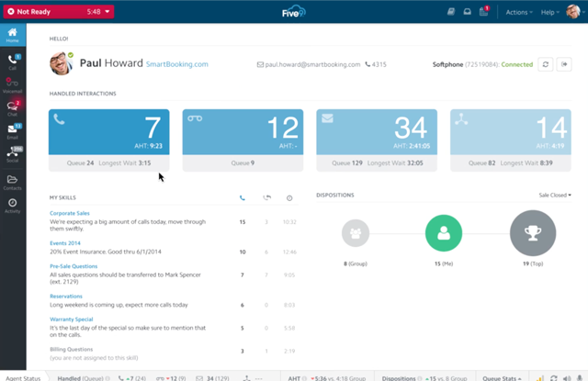Click the inbox tray icon in header
Image resolution: width=588 pixels, height=381 pixels.
coord(468,12)
